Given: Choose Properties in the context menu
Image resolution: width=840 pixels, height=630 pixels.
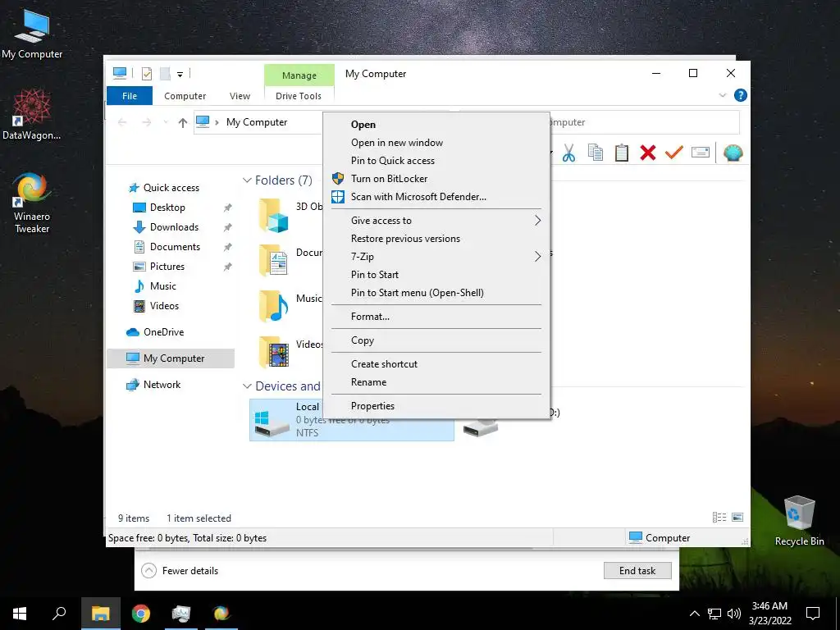Looking at the screenshot, I should pyautogui.click(x=436, y=406).
